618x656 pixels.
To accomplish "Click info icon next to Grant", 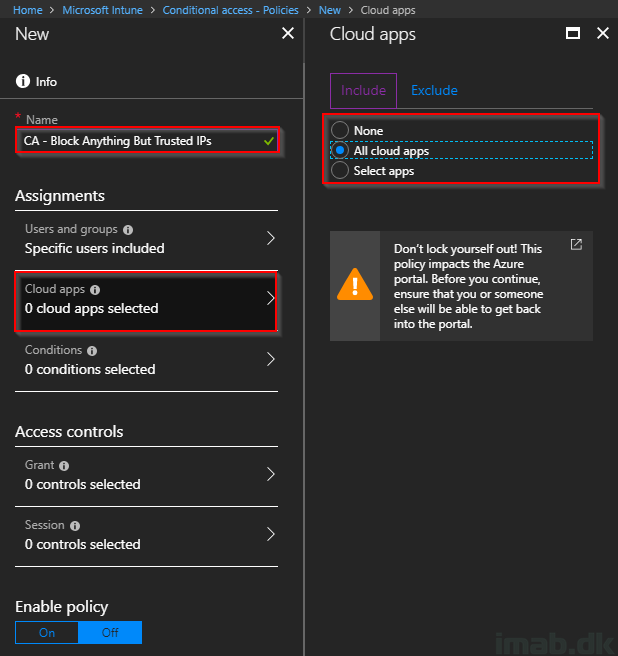I will point(64,466).
